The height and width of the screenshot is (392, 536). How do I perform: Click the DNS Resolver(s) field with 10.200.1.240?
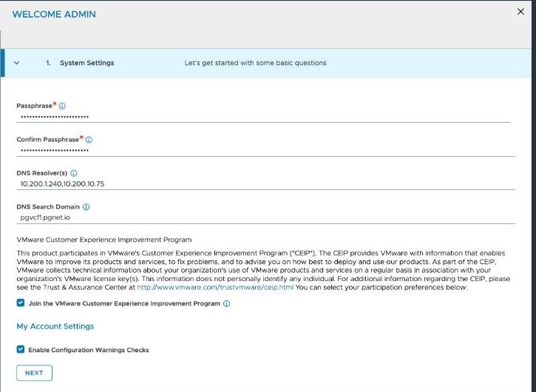[265, 184]
